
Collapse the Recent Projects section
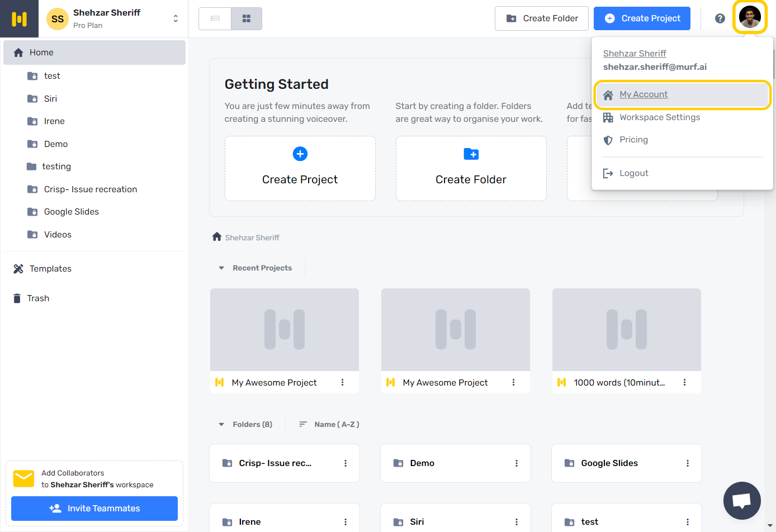click(221, 268)
